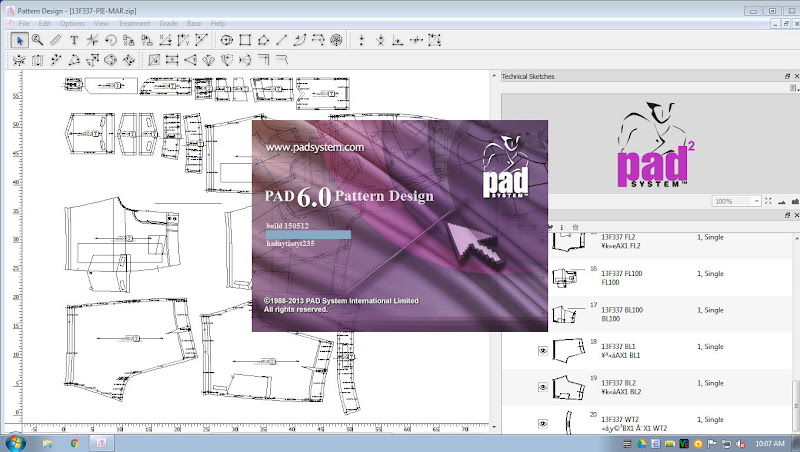800x452 pixels.
Task: Click the 13F337 FL2 piece name
Action: (x=618, y=237)
